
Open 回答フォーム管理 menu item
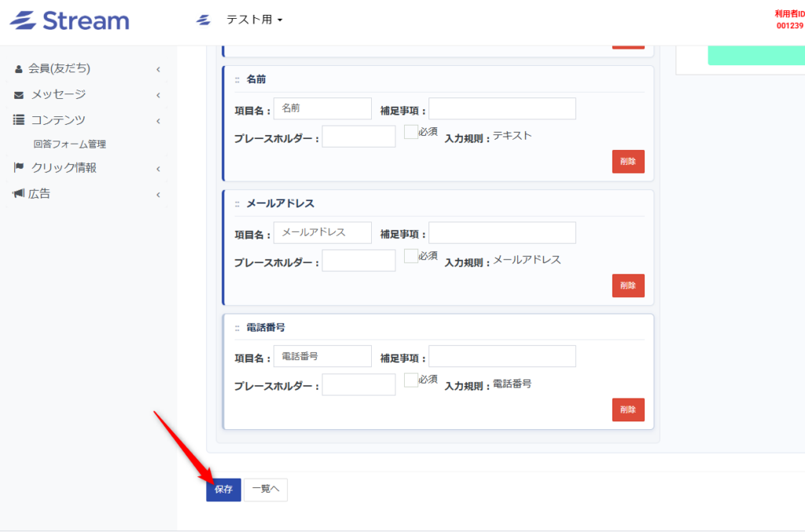70,144
